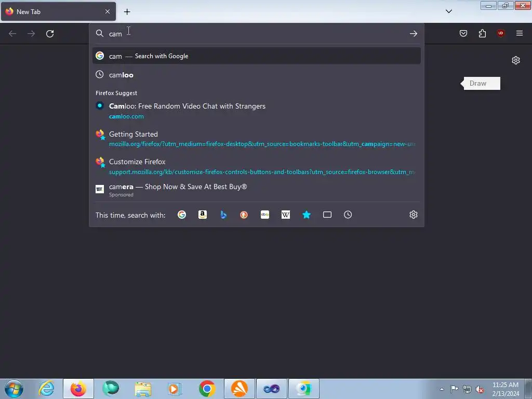Screen dimensions: 532x399
Task: Open a new tab with plus button
Action: (x=127, y=12)
